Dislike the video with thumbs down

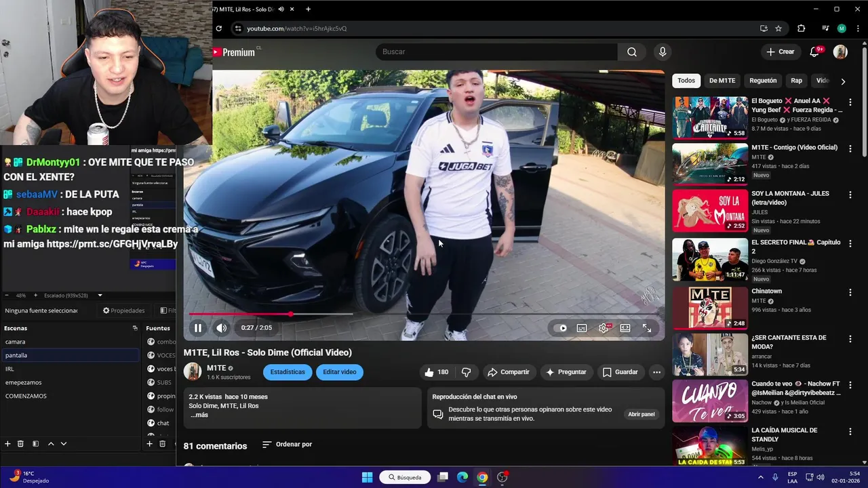[466, 372]
